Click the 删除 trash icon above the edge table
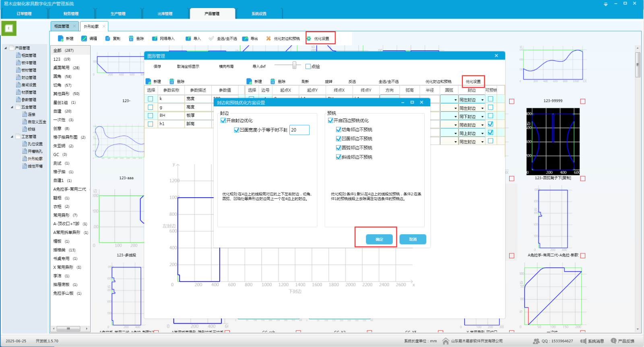Screen dimensions: 644x347 (273, 81)
